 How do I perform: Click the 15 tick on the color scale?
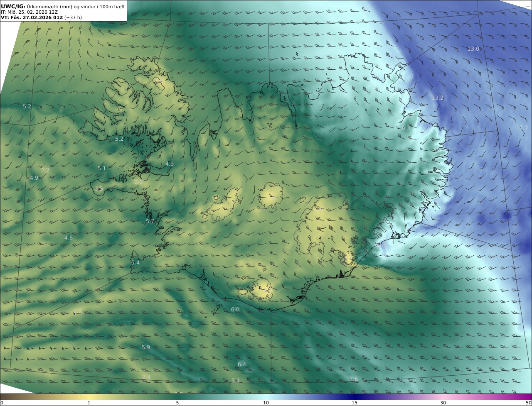tap(355, 403)
